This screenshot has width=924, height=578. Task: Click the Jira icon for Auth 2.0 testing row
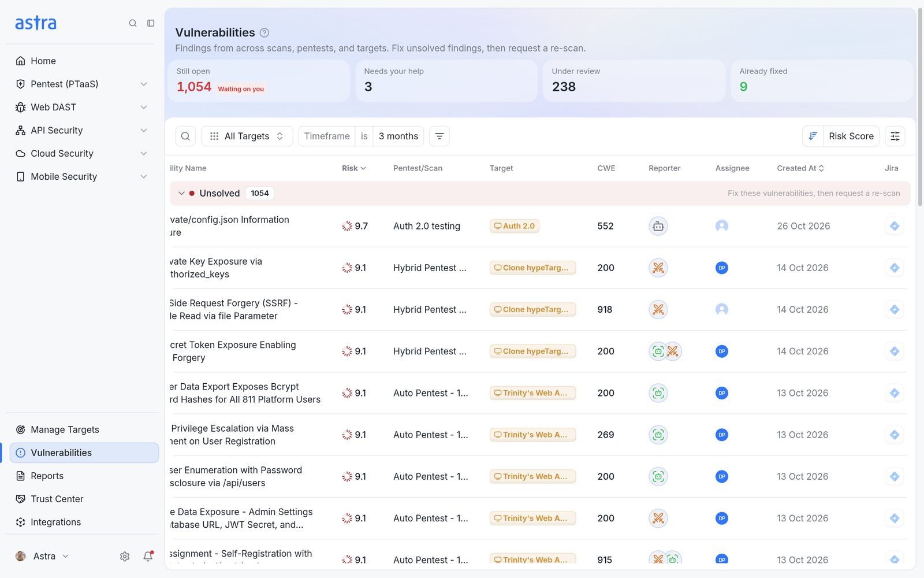pos(895,226)
